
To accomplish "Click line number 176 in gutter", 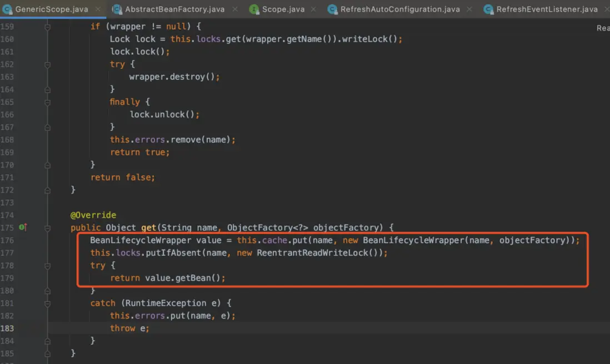I will pos(7,240).
